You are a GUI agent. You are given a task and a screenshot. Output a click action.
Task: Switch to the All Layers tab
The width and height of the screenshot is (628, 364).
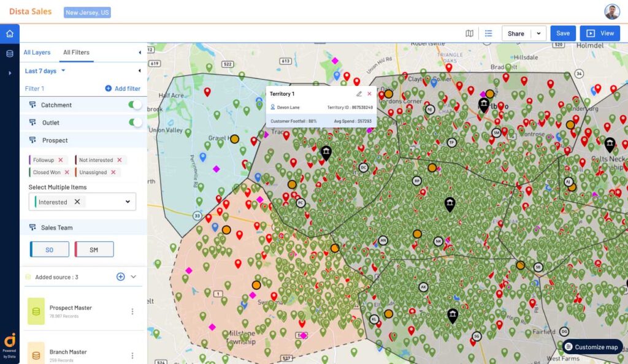tap(37, 53)
